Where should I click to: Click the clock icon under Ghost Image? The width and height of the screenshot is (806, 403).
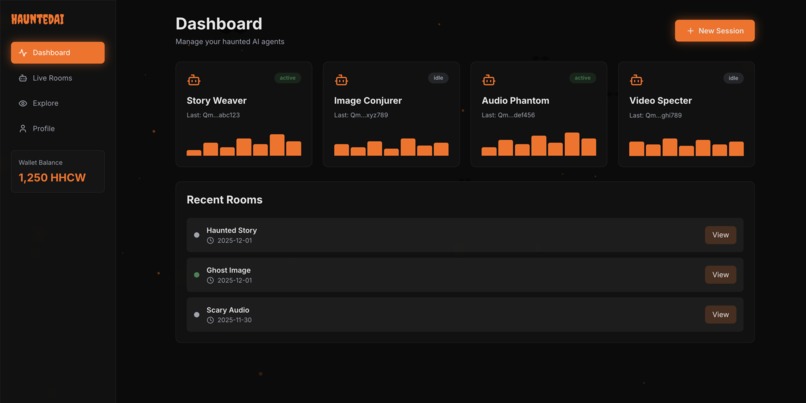[210, 281]
